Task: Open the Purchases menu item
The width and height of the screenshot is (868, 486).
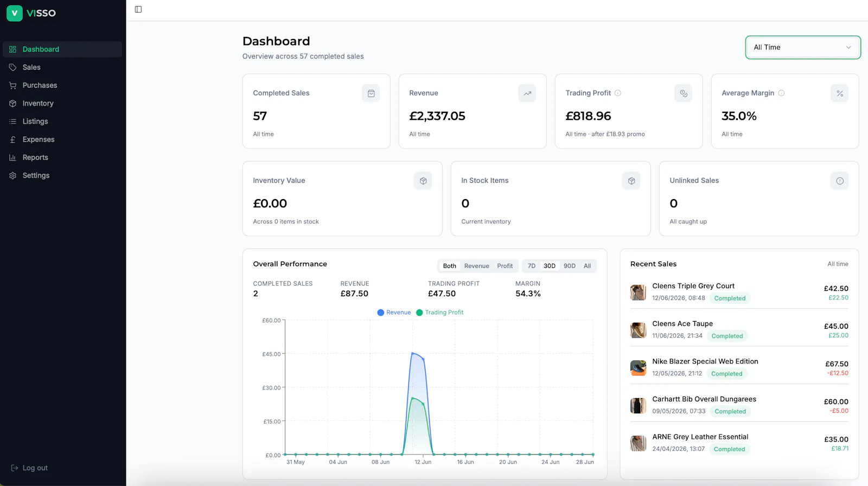Action: (62, 85)
